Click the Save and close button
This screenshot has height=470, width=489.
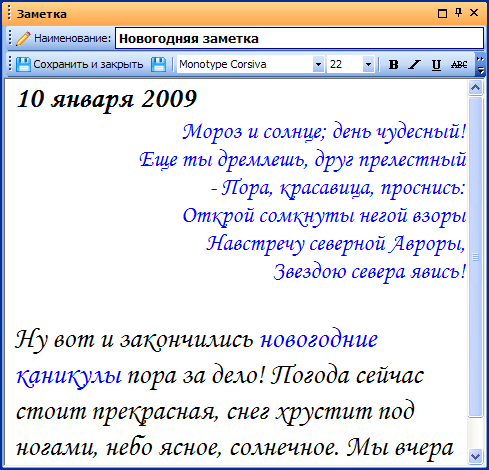click(80, 64)
